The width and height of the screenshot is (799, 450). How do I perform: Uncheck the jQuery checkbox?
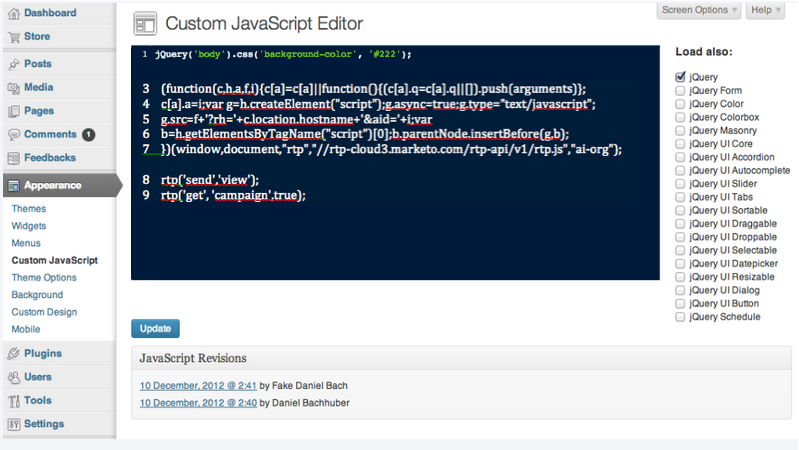point(680,77)
